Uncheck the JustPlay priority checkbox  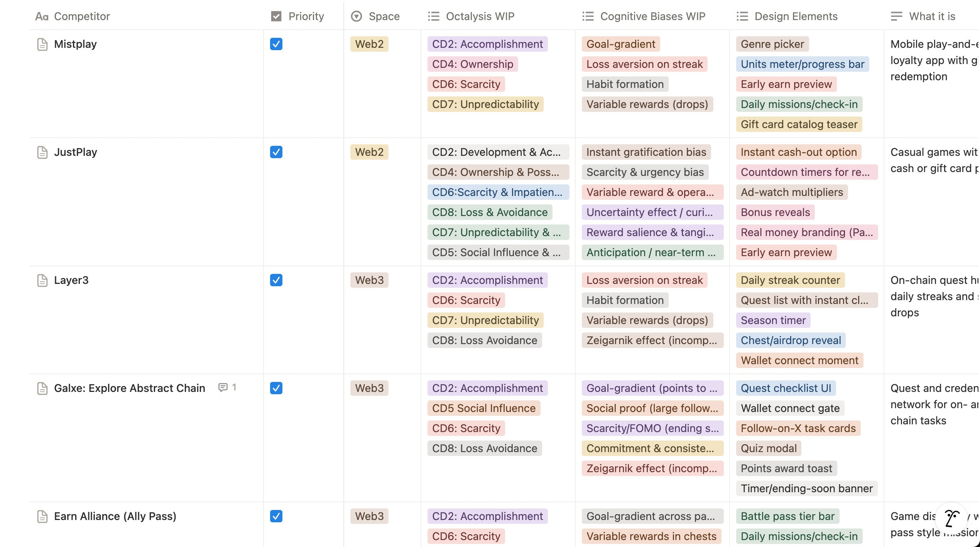[276, 152]
